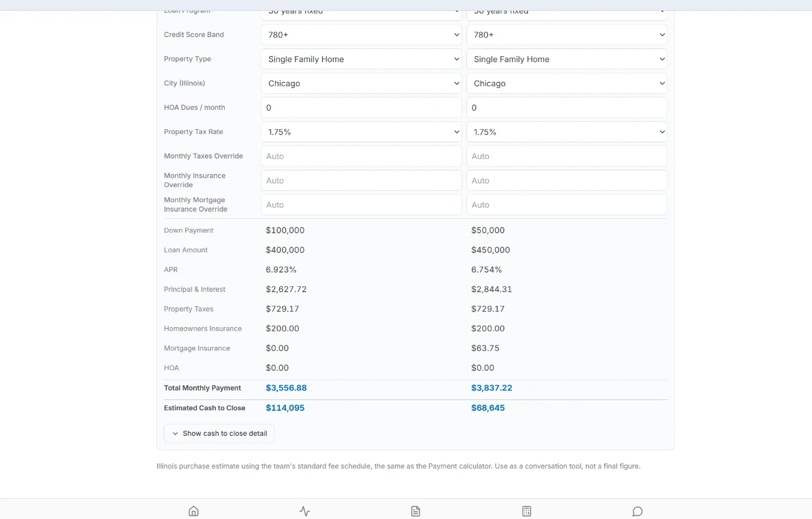This screenshot has width=812, height=519.
Task: Focus second scenario's Mortgage Insurance Override field
Action: coord(567,204)
